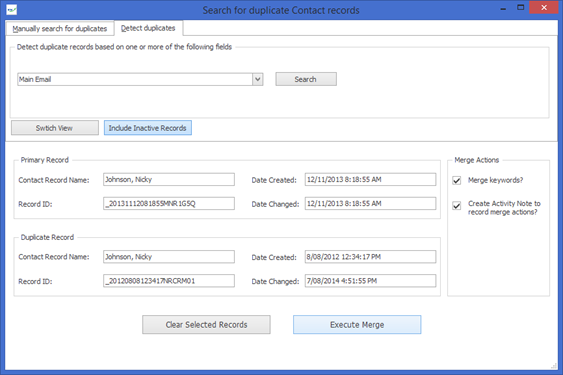Click Clear Selected Records button

[x=206, y=325]
